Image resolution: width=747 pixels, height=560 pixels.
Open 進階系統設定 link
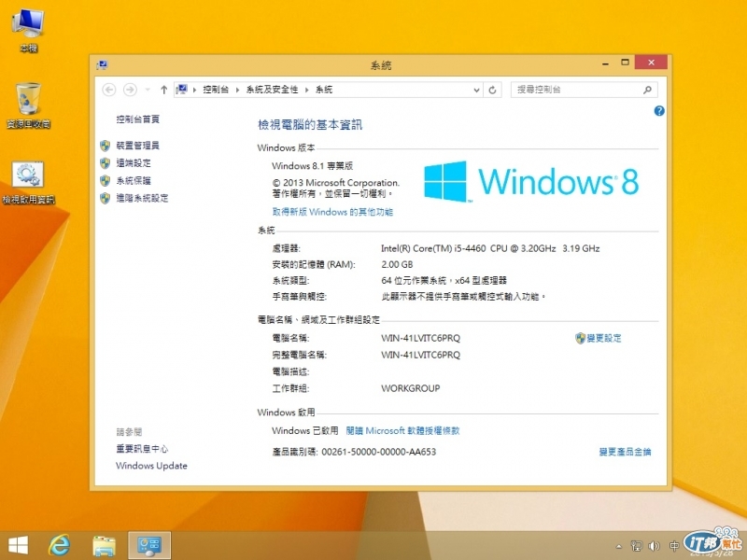[142, 198]
